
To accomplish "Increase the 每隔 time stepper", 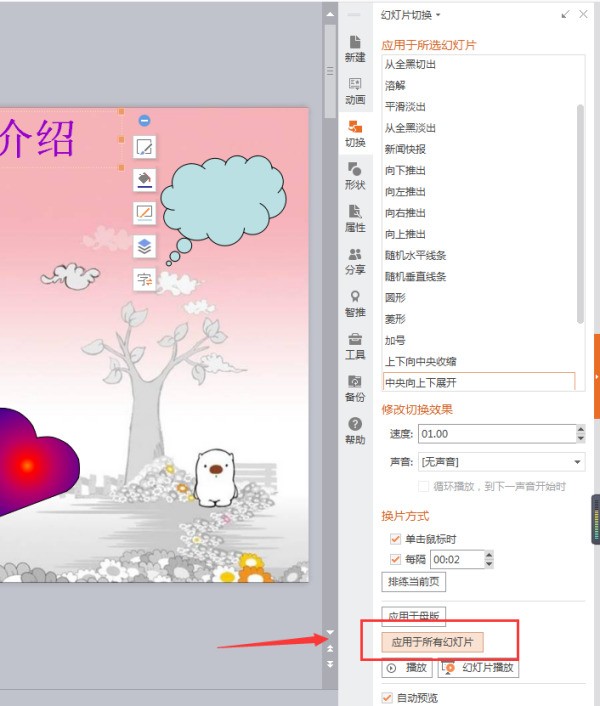I will pos(489,555).
